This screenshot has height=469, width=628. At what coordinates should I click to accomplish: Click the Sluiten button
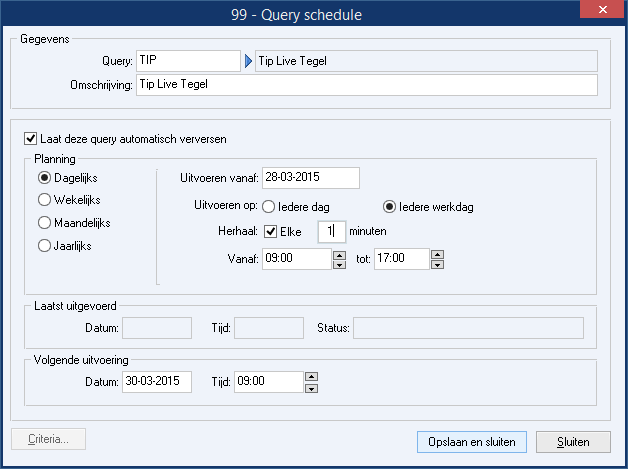(x=573, y=442)
